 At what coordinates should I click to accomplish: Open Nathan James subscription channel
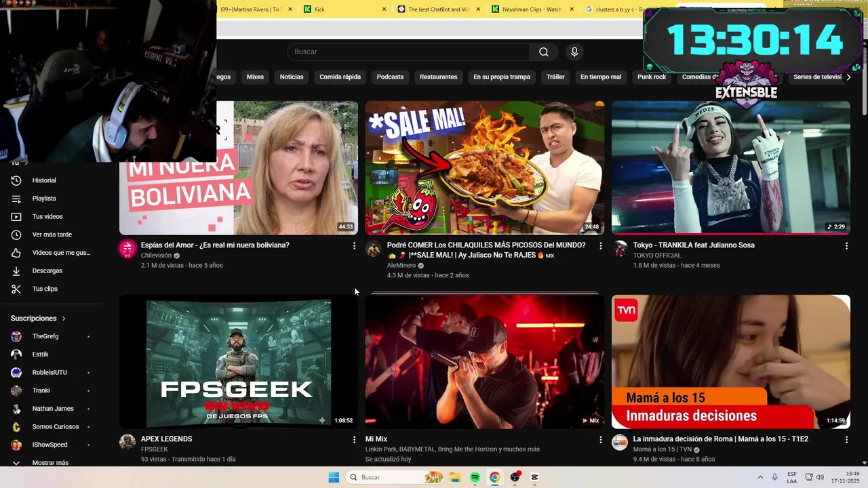(x=52, y=409)
